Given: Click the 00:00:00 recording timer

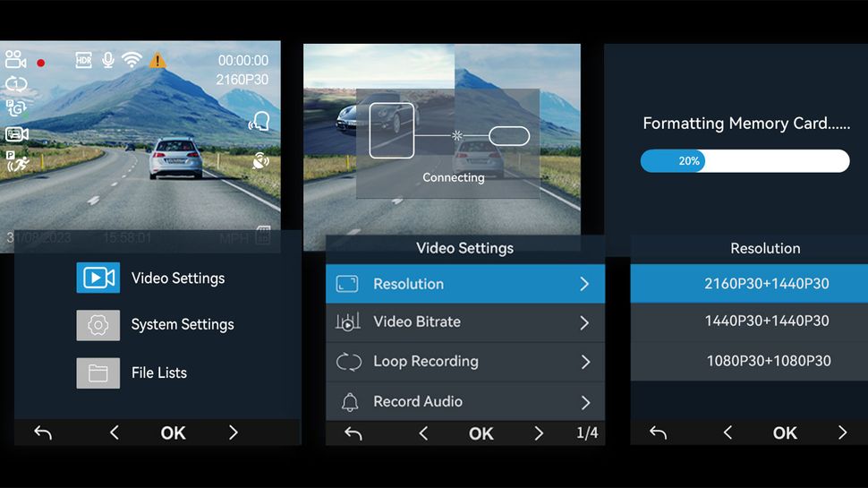Looking at the screenshot, I should tap(243, 60).
